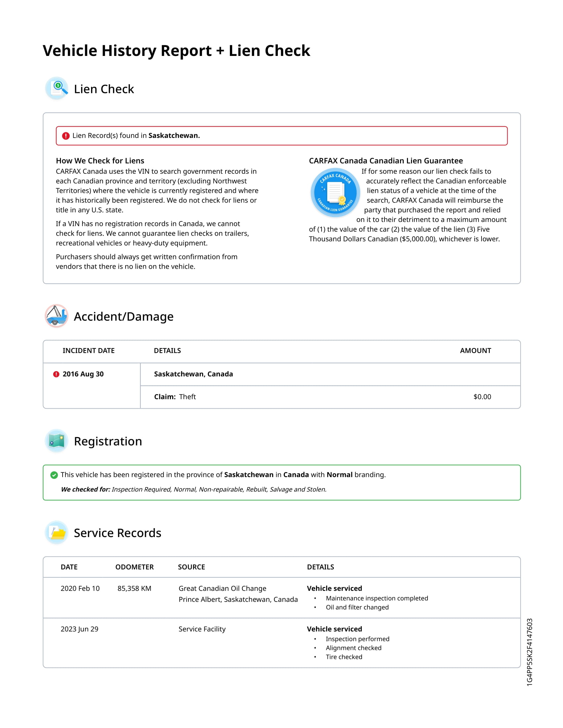Click the Service Records section heading
The width and height of the screenshot is (563, 728).
tap(118, 533)
